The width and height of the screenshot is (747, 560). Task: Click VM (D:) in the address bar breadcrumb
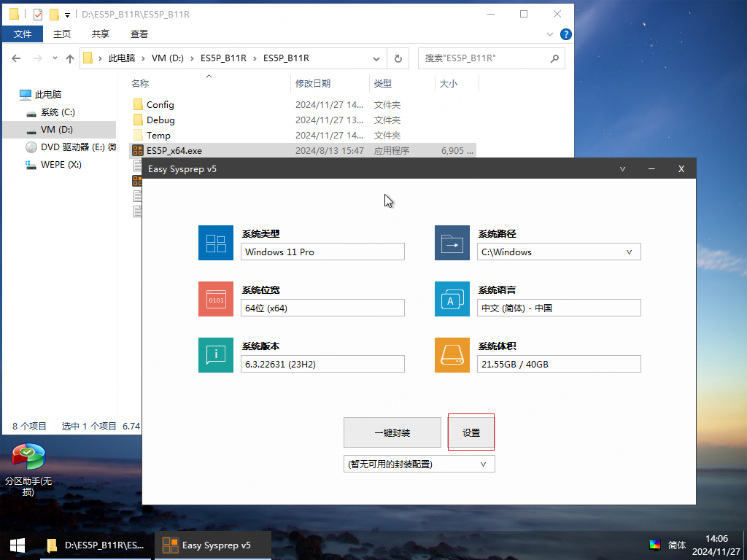tap(168, 58)
